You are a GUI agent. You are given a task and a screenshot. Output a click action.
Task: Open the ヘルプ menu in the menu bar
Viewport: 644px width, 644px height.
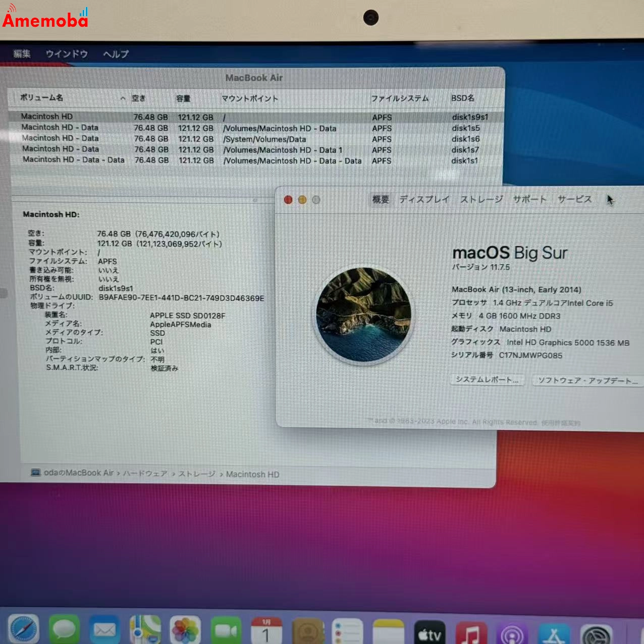point(115,53)
